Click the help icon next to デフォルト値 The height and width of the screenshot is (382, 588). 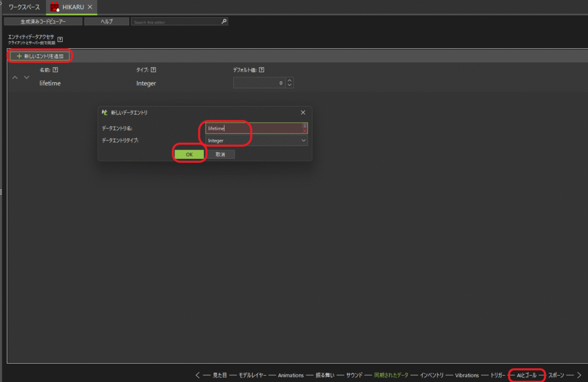coord(261,70)
